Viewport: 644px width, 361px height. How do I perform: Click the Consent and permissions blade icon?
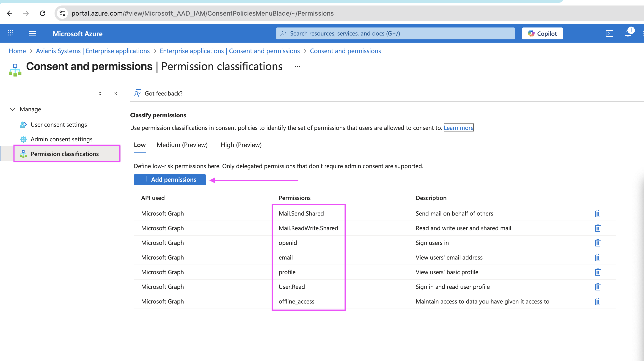click(15, 70)
